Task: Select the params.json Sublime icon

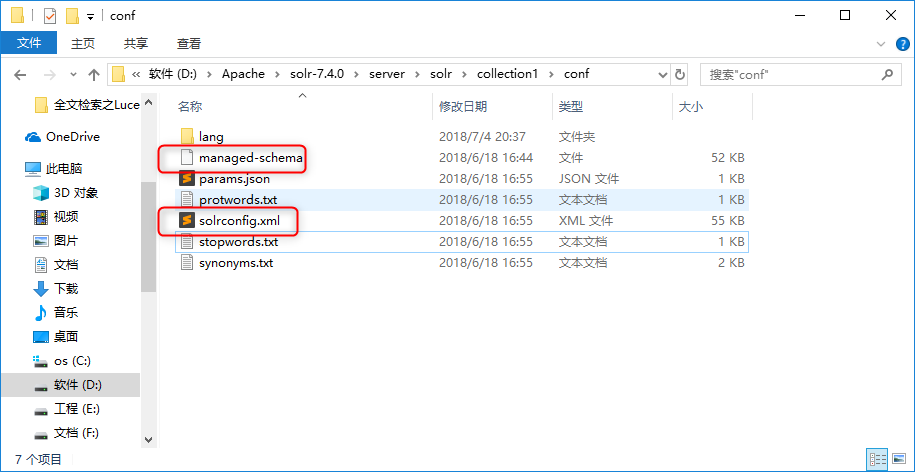Action: click(x=187, y=179)
